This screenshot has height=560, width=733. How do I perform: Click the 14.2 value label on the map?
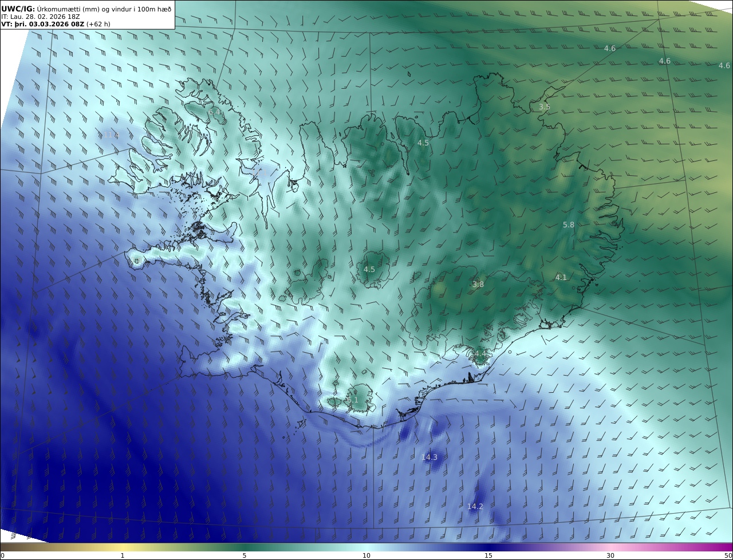[475, 506]
